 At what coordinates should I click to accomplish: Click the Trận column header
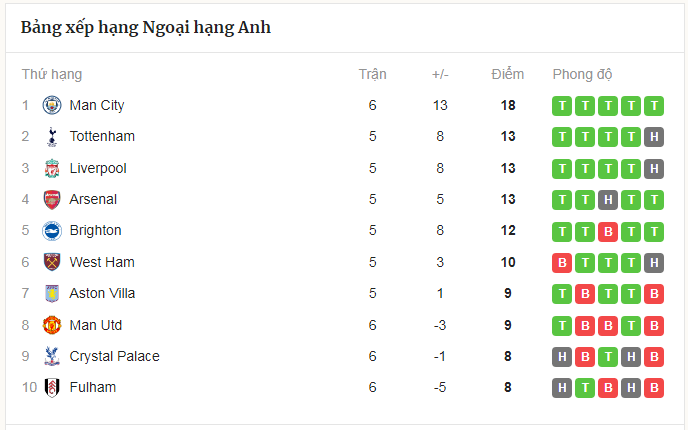(x=372, y=74)
